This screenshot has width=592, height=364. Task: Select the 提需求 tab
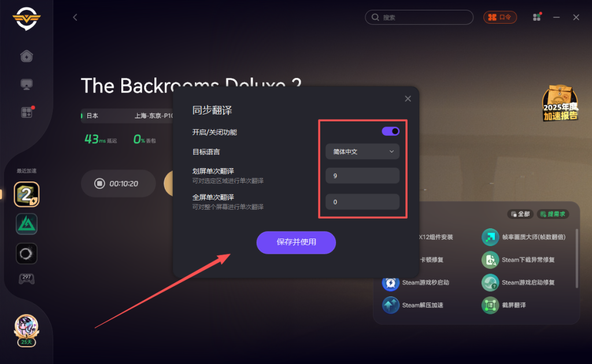click(x=553, y=214)
